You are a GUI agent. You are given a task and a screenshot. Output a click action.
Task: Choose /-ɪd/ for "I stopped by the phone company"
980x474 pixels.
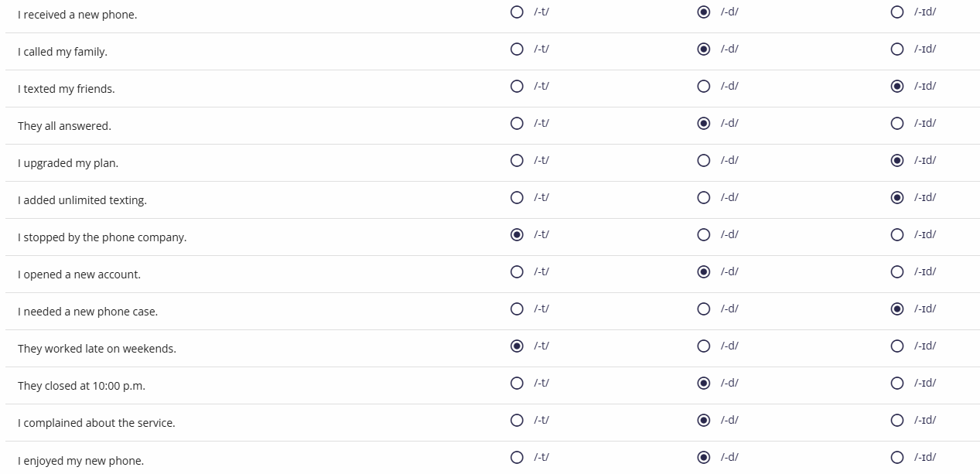click(x=897, y=234)
